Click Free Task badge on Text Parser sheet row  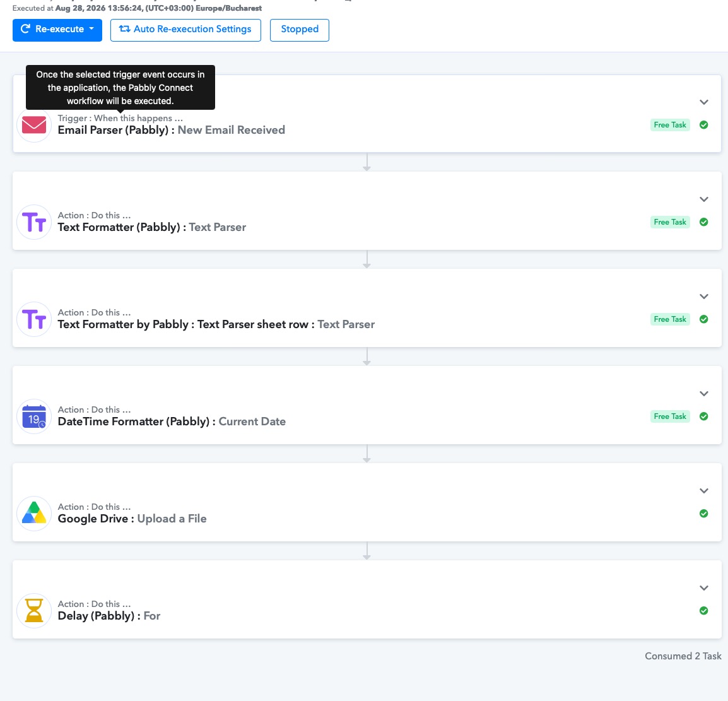pyautogui.click(x=670, y=319)
